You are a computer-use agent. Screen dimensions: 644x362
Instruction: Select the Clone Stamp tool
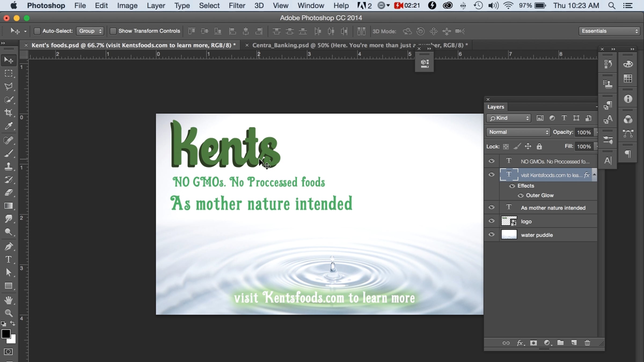click(9, 166)
